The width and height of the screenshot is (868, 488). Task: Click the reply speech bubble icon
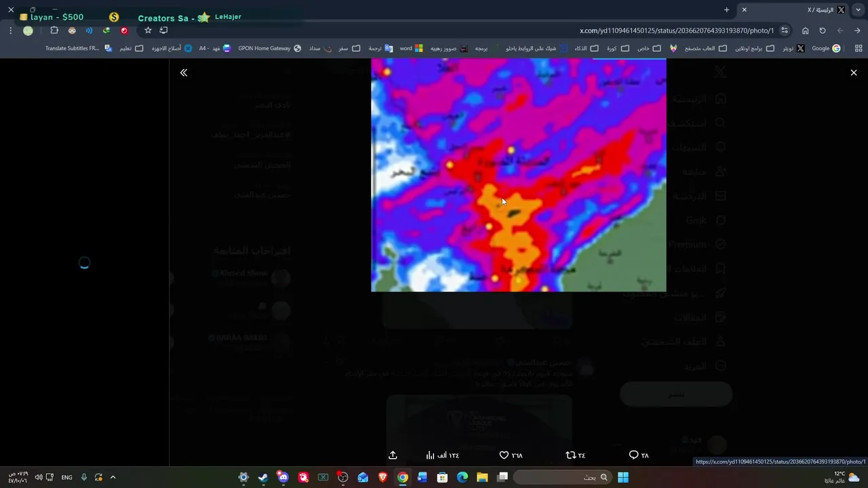(x=633, y=455)
